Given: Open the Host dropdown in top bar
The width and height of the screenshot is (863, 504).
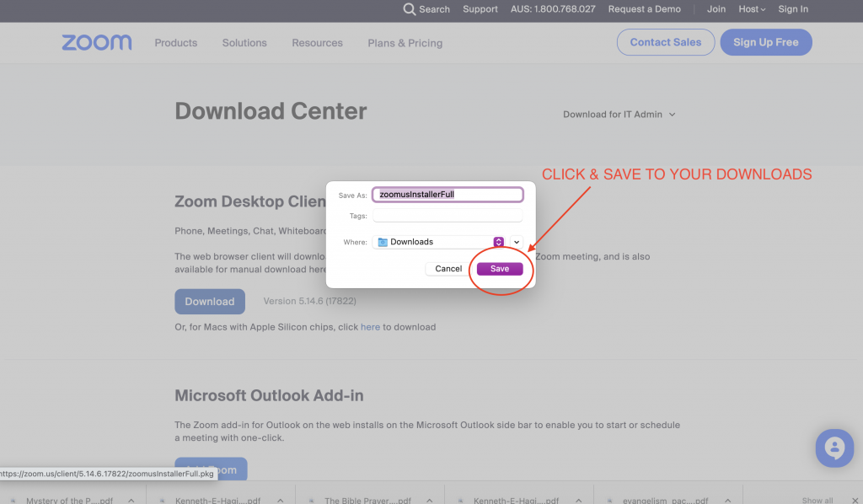Looking at the screenshot, I should (x=752, y=9).
